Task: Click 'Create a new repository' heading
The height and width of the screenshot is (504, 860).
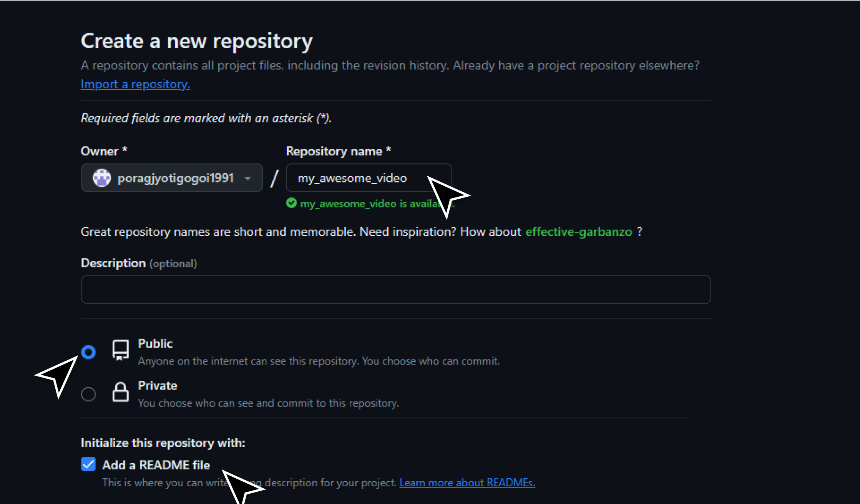Action: click(x=197, y=41)
